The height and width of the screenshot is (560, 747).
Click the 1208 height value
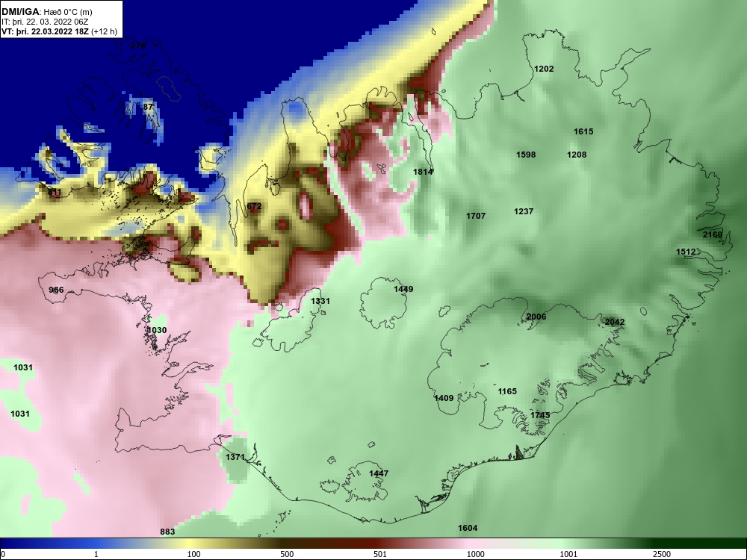577,155
